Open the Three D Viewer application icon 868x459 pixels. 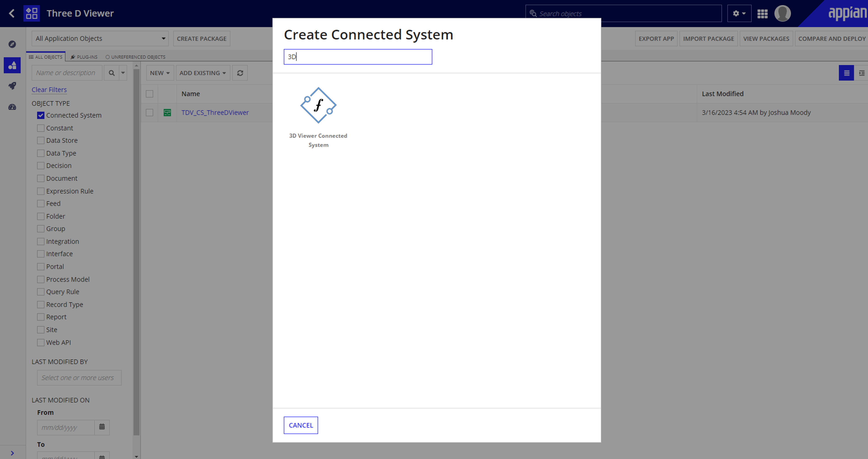pyautogui.click(x=31, y=13)
